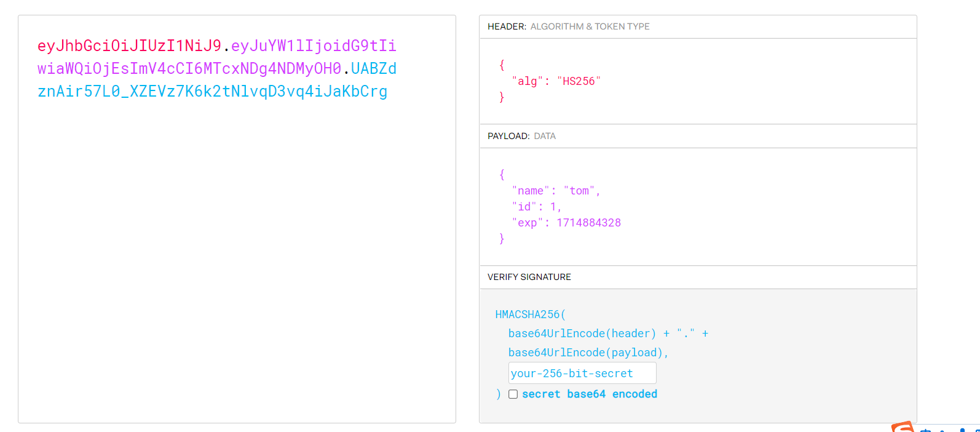Click the HMACSHA256( text in signature panel
This screenshot has width=980, height=432.
point(530,314)
